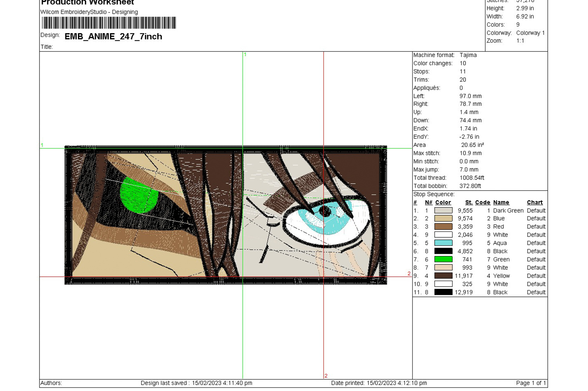Click the "Green" thread name in row 7
The image size is (588, 391).
tap(501, 259)
